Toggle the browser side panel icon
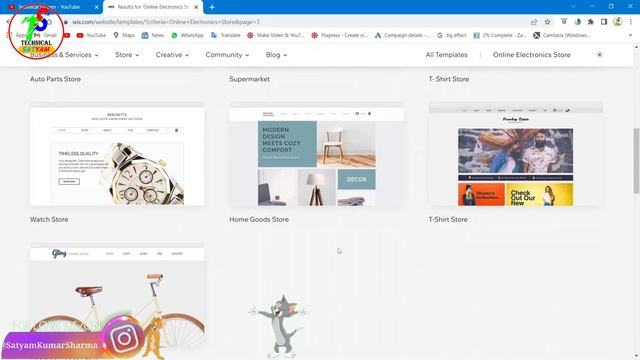Image resolution: width=640 pixels, height=360 pixels. point(604,22)
